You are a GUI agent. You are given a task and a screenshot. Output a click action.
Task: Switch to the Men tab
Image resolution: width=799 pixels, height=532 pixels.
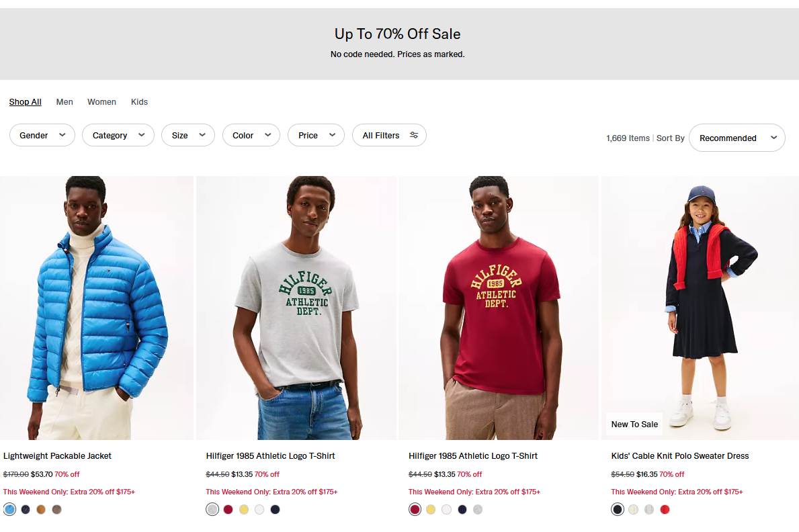pos(65,102)
